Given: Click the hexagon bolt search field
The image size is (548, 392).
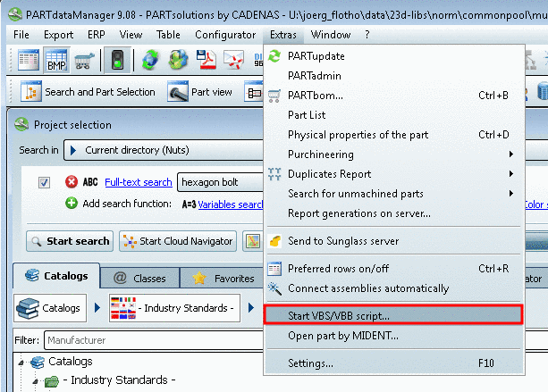Looking at the screenshot, I should point(220,182).
